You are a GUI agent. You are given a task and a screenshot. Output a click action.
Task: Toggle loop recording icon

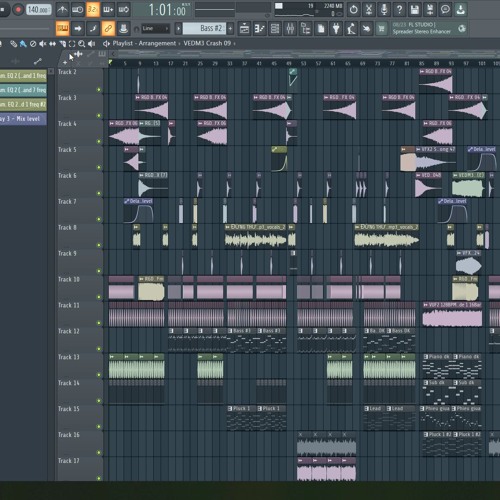[x=123, y=10]
